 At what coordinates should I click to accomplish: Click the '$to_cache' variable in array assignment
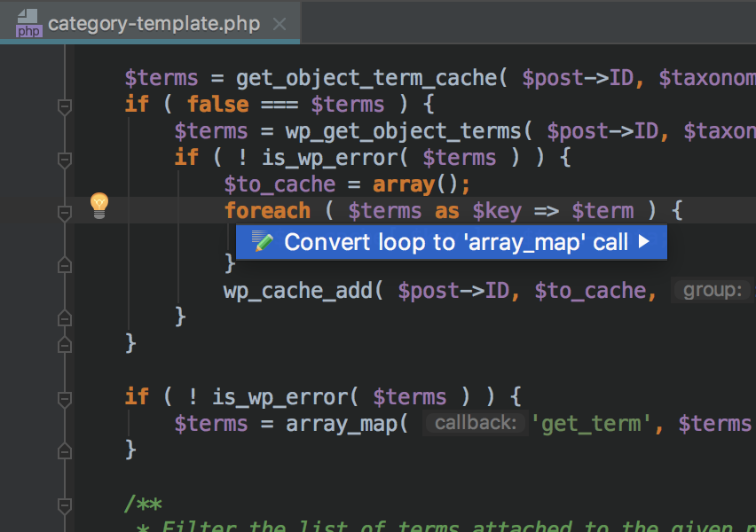(x=280, y=184)
